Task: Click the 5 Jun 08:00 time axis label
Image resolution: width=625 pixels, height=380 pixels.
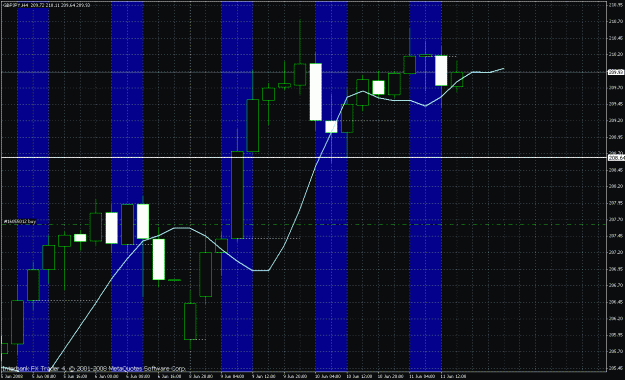Action: click(x=44, y=376)
